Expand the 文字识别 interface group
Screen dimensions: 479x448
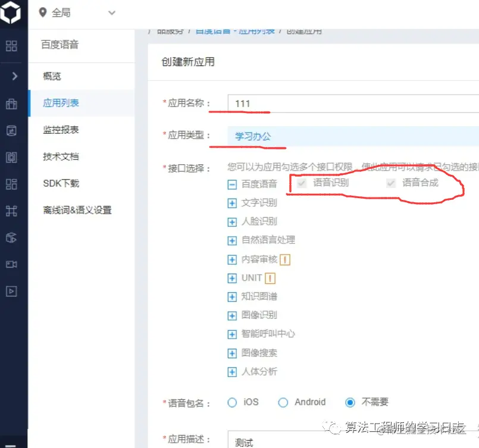(x=231, y=202)
